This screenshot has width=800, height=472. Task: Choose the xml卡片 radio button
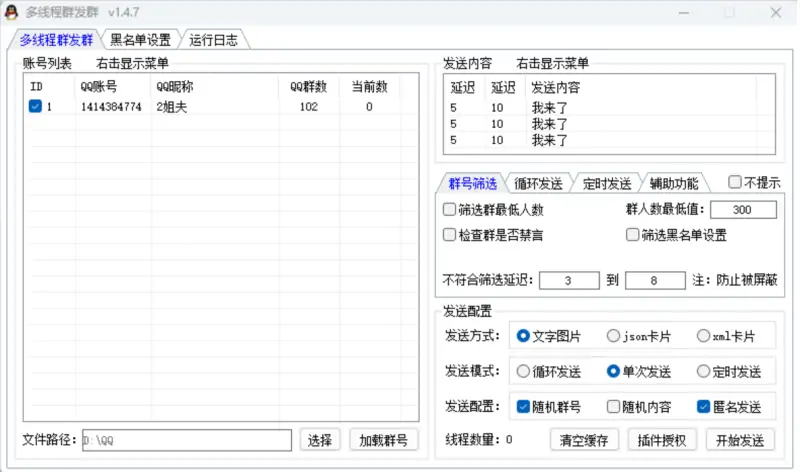coord(703,336)
